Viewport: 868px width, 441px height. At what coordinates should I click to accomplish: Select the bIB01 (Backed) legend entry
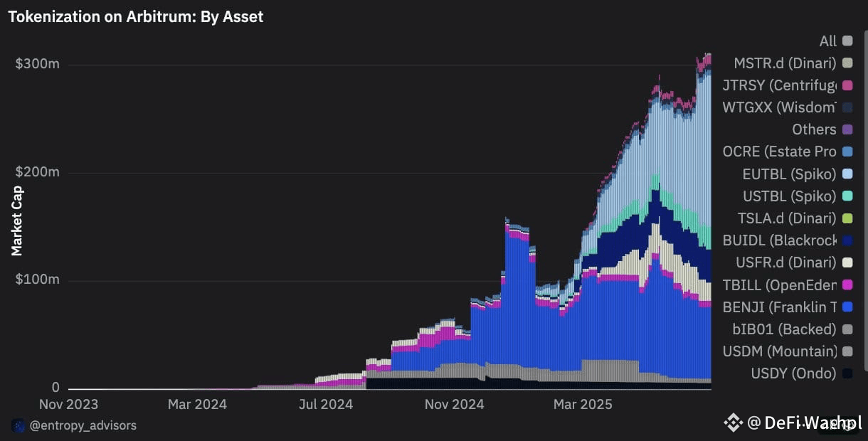click(x=793, y=329)
